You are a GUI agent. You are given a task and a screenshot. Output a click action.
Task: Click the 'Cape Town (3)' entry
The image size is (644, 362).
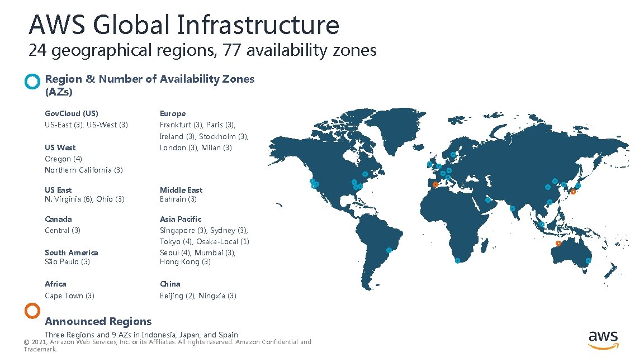click(x=69, y=296)
